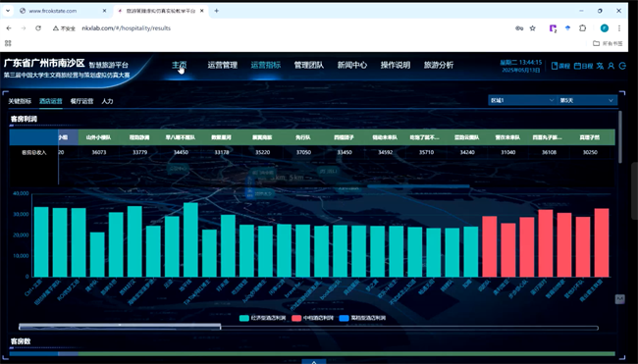Toggle the teal 经济型酒店利润 legend series
Image resolution: width=638 pixels, height=364 pixels.
pyautogui.click(x=262, y=318)
